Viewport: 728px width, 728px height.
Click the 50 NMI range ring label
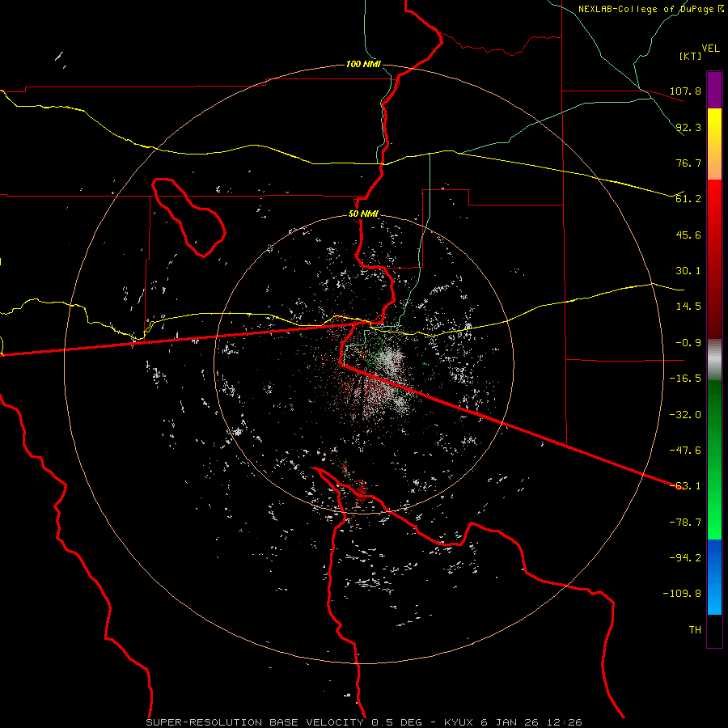tap(363, 214)
